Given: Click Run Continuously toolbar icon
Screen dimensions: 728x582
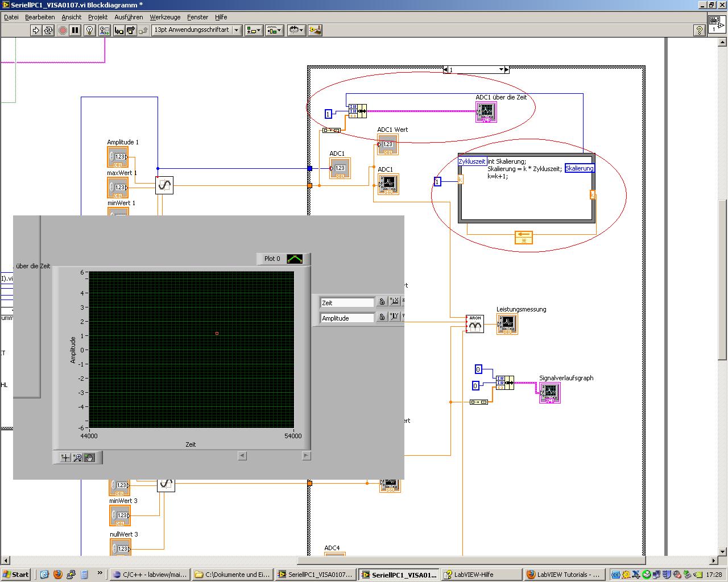Looking at the screenshot, I should pos(49,31).
